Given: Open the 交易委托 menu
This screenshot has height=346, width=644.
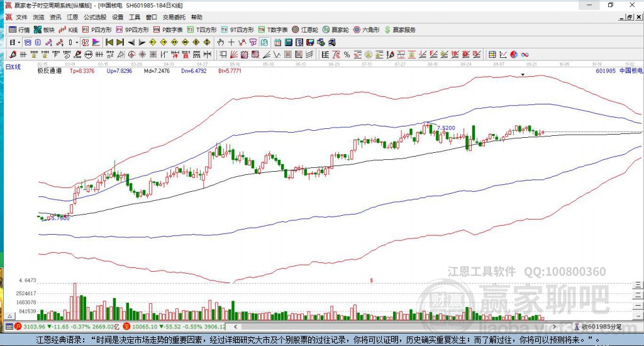Looking at the screenshot, I should 174,17.
